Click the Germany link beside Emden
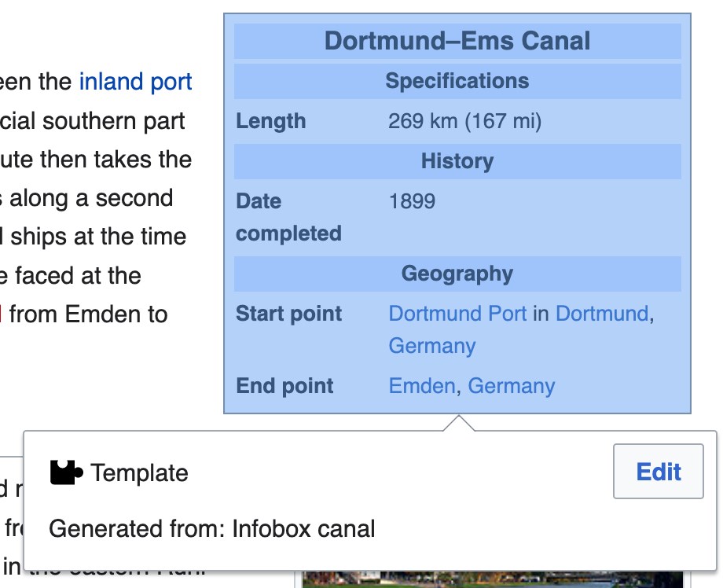 point(512,386)
